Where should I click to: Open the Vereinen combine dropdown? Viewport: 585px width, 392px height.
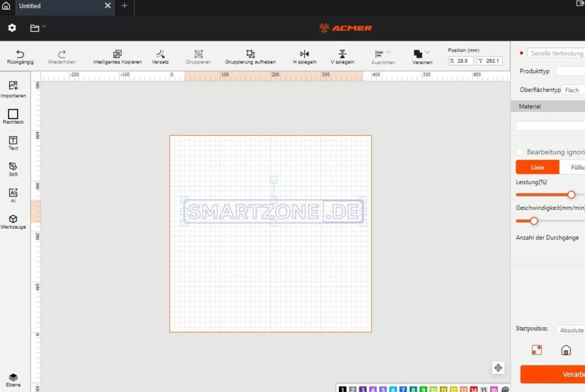422,57
